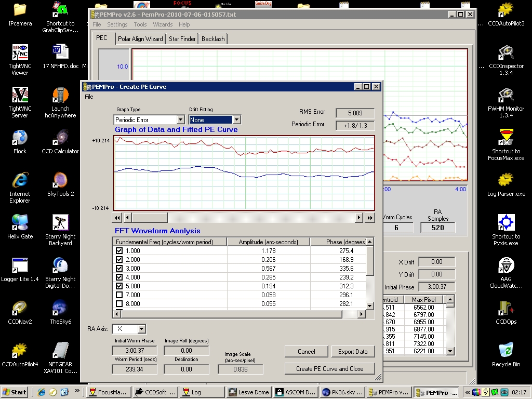Open CCDOps desktop icon
Image resolution: width=532 pixels, height=399 pixels.
506,312
